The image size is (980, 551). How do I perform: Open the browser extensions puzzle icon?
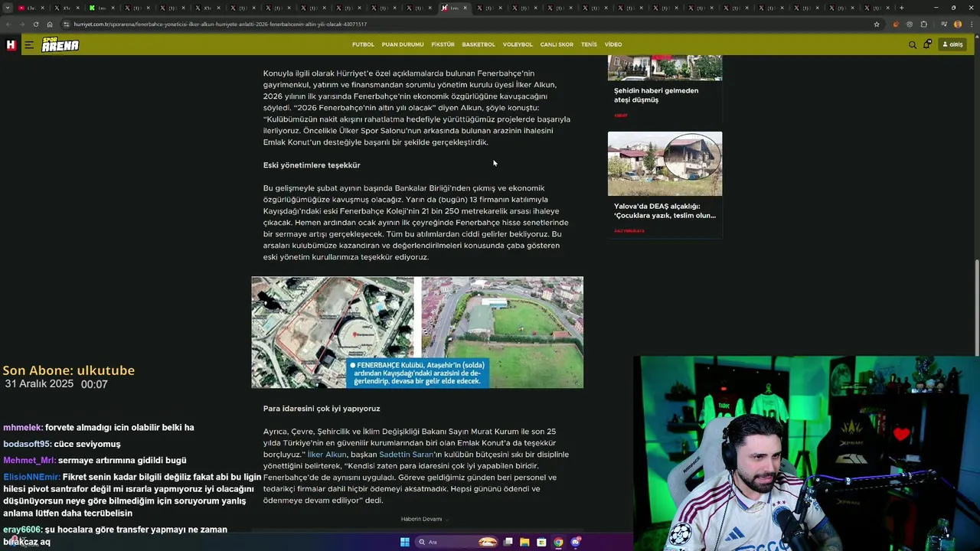tap(924, 24)
